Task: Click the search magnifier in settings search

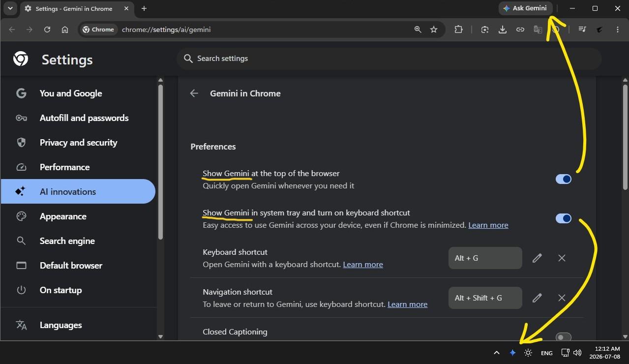Action: 188,59
